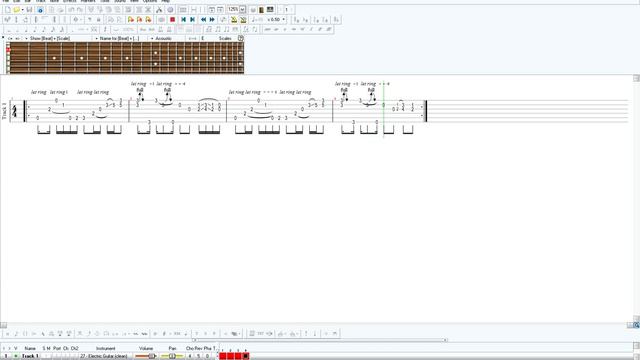Select bar 4 dark block in track timeline

[x=246, y=356]
